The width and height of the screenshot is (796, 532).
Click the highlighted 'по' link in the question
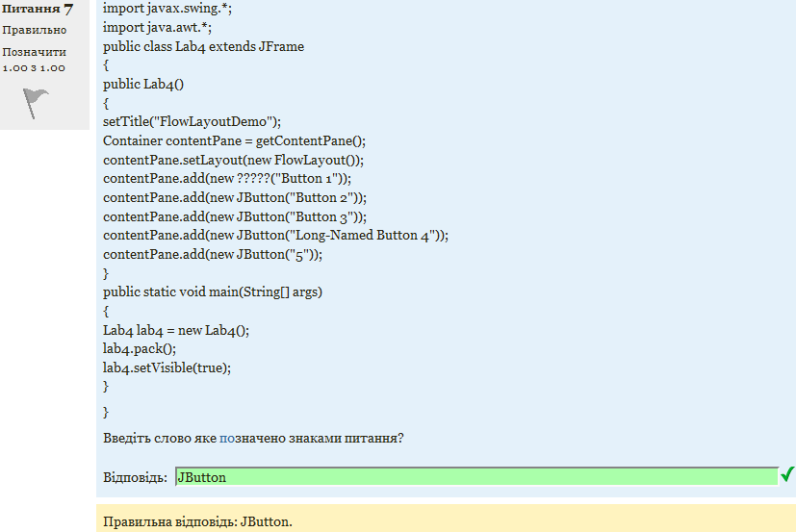tap(227, 438)
